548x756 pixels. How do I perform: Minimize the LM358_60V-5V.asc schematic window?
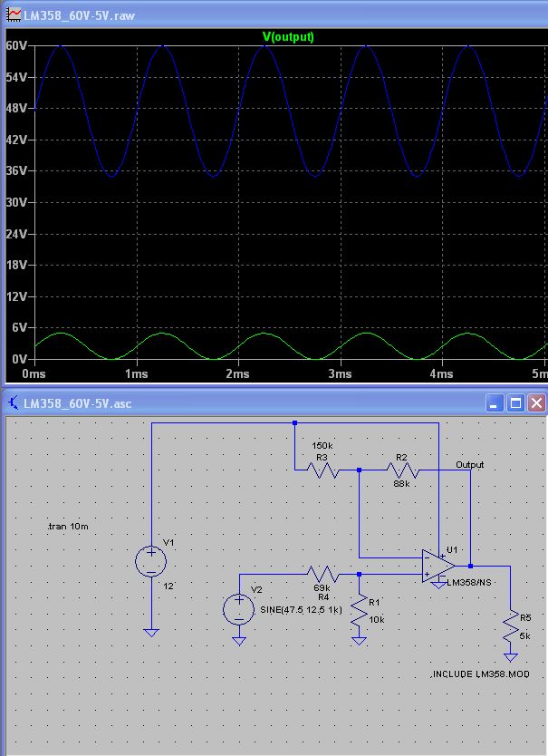(494, 403)
